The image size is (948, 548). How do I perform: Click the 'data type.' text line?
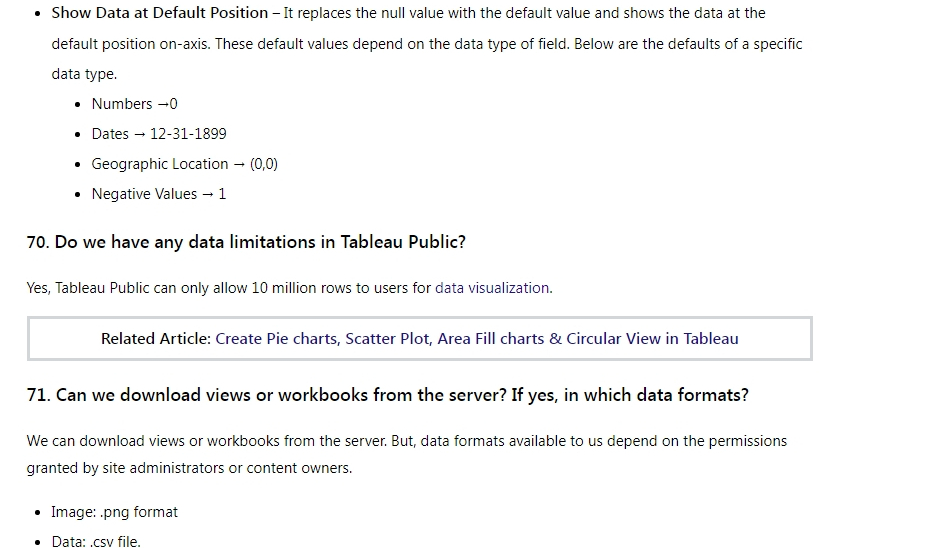[x=84, y=74]
